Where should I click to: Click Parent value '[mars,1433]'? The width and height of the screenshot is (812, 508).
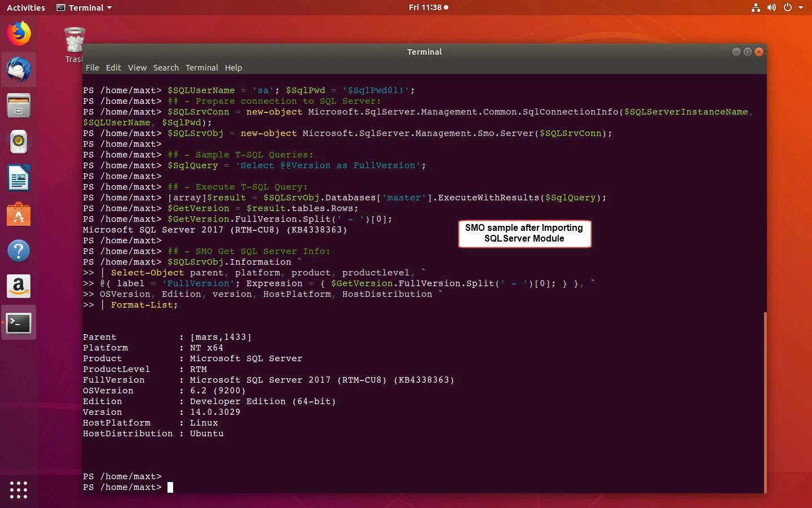coord(220,337)
